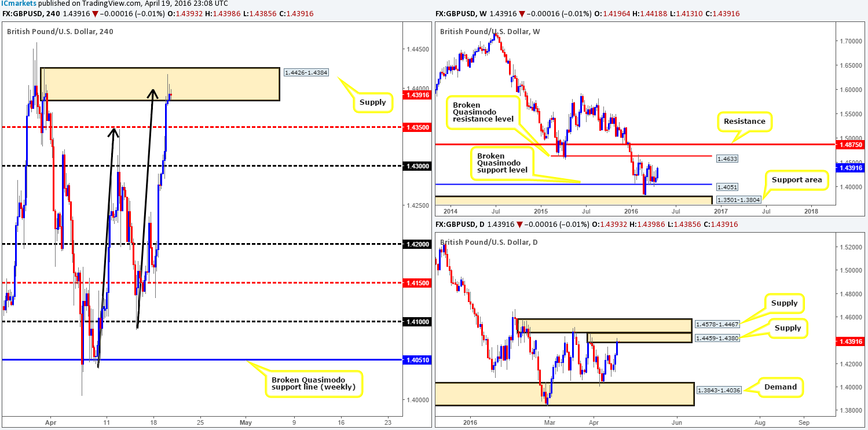This screenshot has height=430, width=868.
Task: Click the lower Supply callout on the daily chart
Action: point(788,328)
